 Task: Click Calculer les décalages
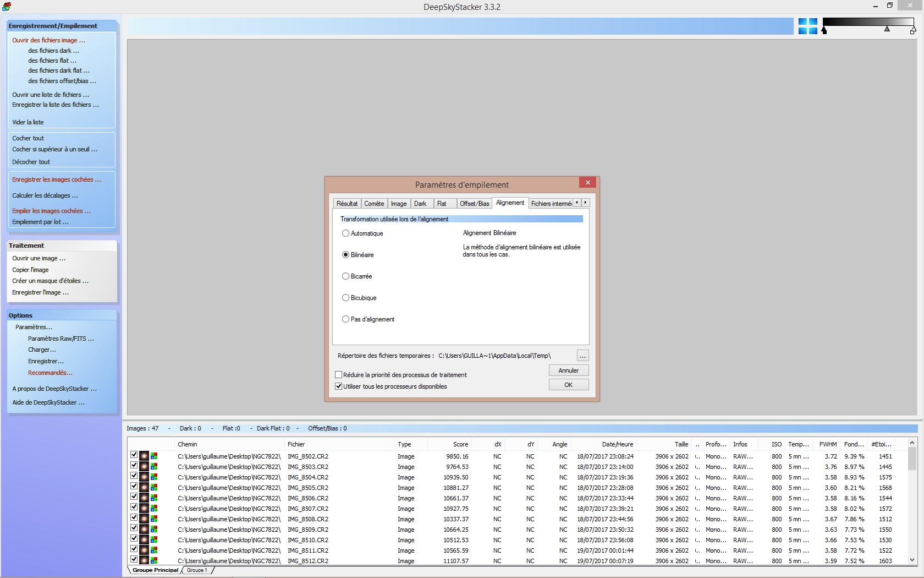(45, 195)
